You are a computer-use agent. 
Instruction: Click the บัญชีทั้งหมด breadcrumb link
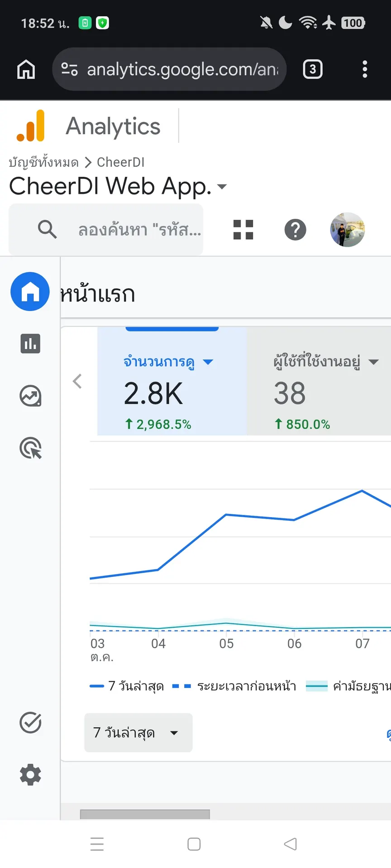(x=43, y=162)
